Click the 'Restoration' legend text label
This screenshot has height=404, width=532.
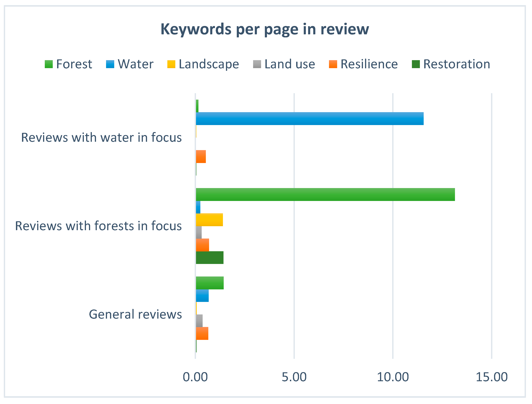456,64
